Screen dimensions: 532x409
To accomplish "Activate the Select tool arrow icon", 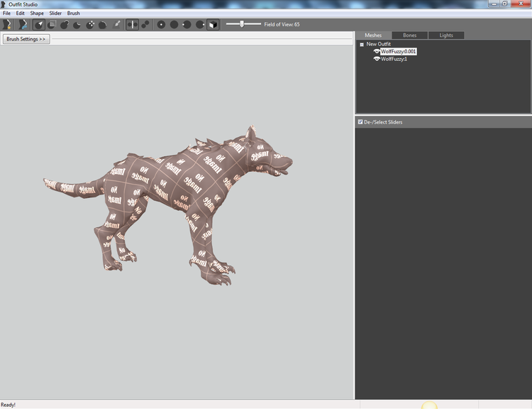I will point(39,24).
